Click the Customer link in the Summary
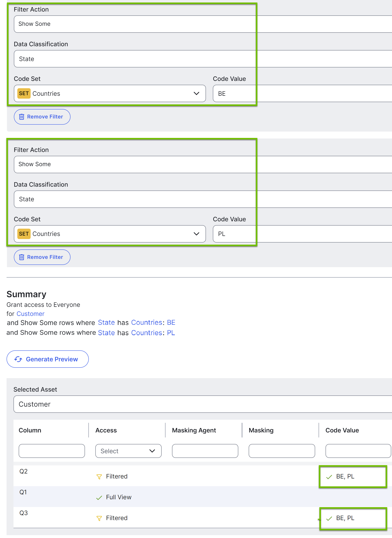This screenshot has height=538, width=392. tap(30, 314)
